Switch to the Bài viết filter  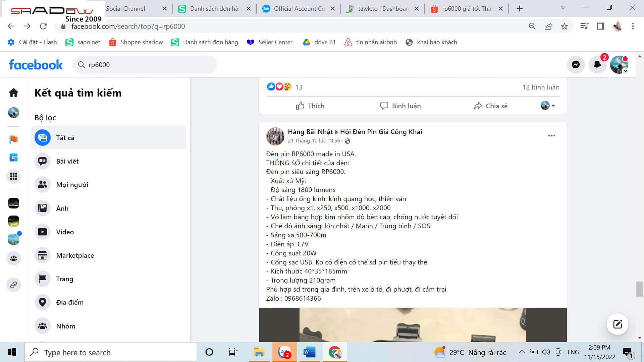(x=68, y=161)
